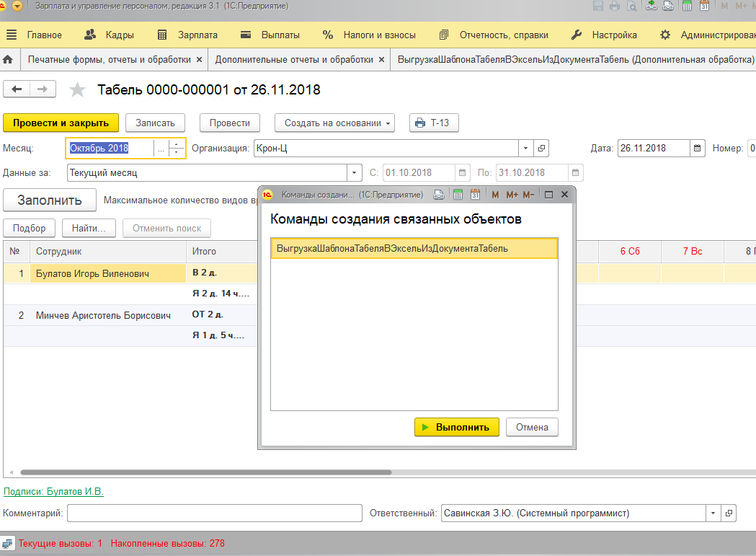Click the Провести button
Screen dimensions: 756x556
coord(229,123)
